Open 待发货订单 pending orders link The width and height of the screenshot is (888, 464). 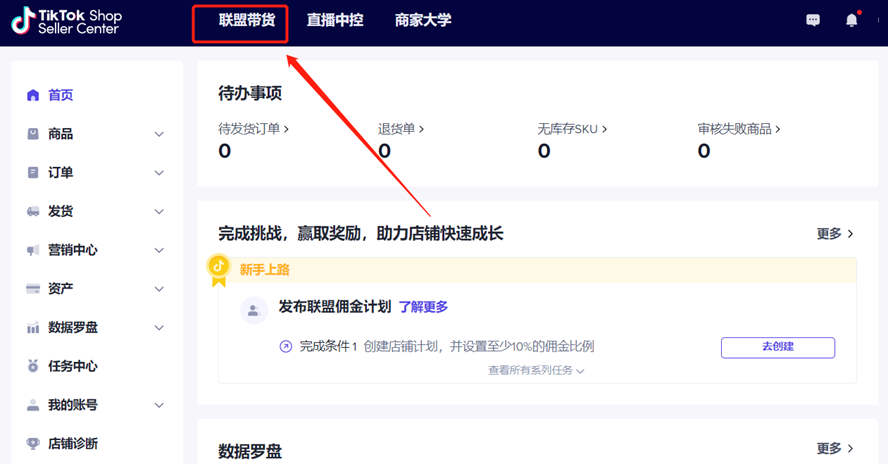click(254, 129)
